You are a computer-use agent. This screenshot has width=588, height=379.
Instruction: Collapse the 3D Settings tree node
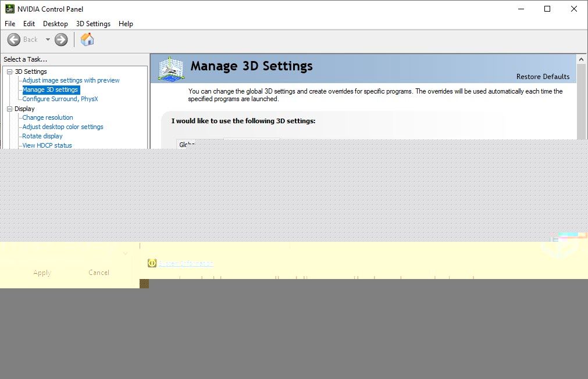10,71
